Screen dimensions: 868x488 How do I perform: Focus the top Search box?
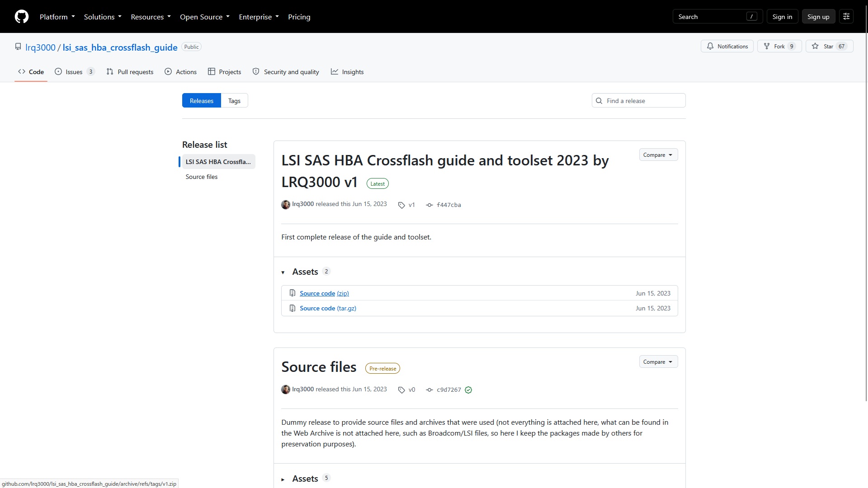point(717,17)
